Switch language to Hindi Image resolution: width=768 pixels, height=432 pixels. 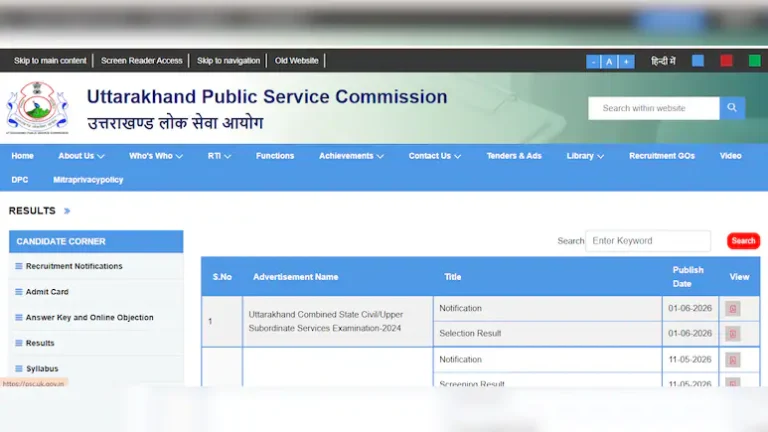[x=663, y=61]
